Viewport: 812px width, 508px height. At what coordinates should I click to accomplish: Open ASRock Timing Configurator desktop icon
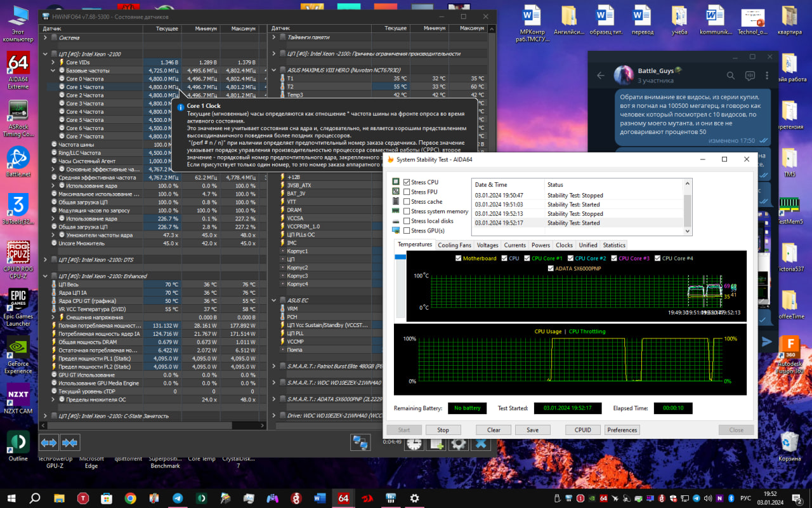(x=18, y=119)
